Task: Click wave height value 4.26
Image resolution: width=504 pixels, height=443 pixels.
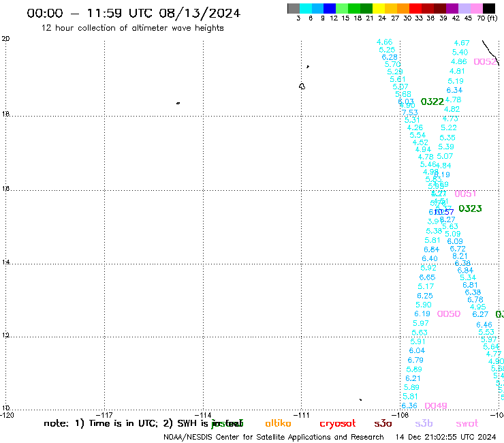Action: (415, 127)
